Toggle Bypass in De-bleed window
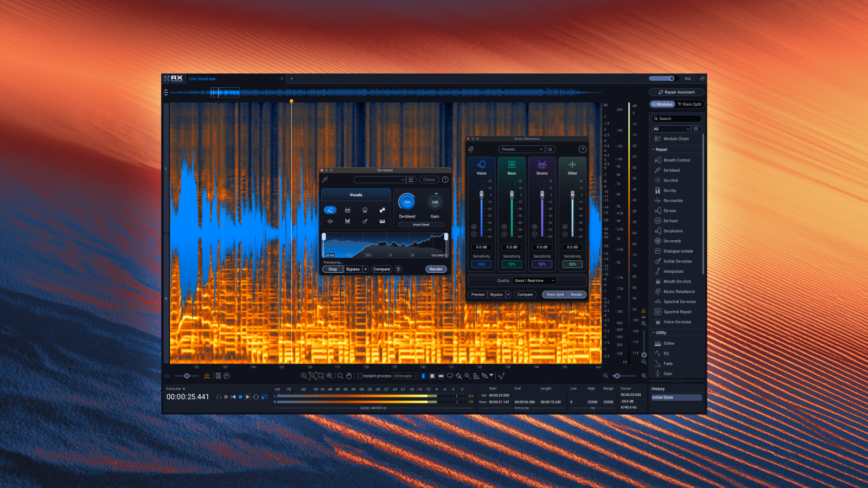This screenshot has height=488, width=868. click(x=353, y=269)
